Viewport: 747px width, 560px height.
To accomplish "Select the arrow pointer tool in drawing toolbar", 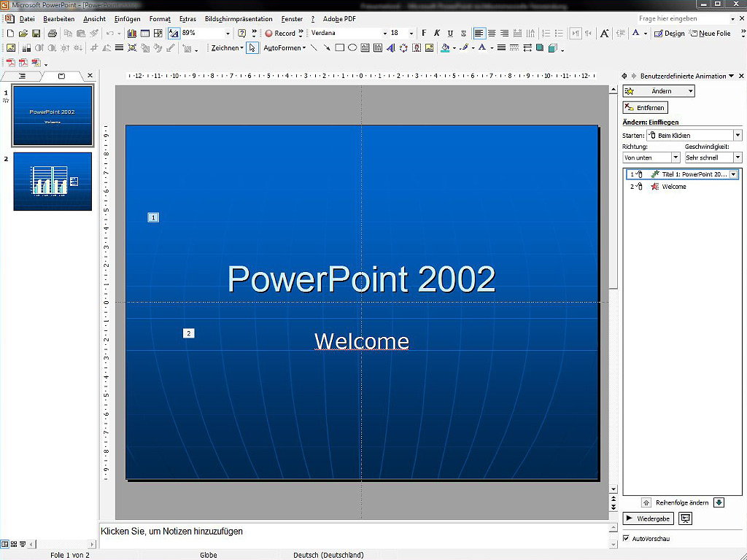I will pos(252,47).
